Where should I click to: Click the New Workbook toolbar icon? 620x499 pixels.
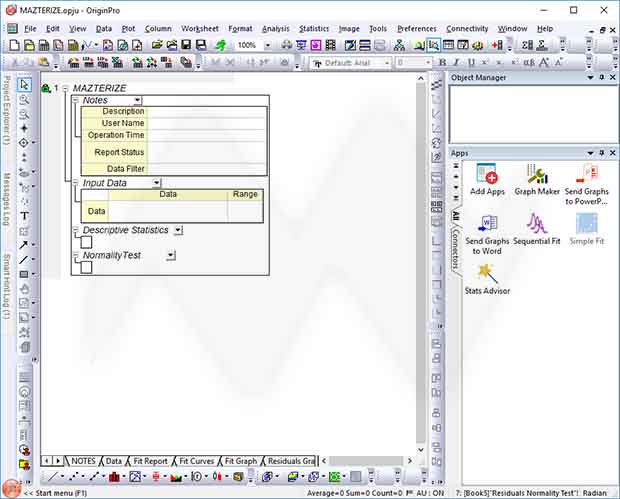click(x=43, y=45)
